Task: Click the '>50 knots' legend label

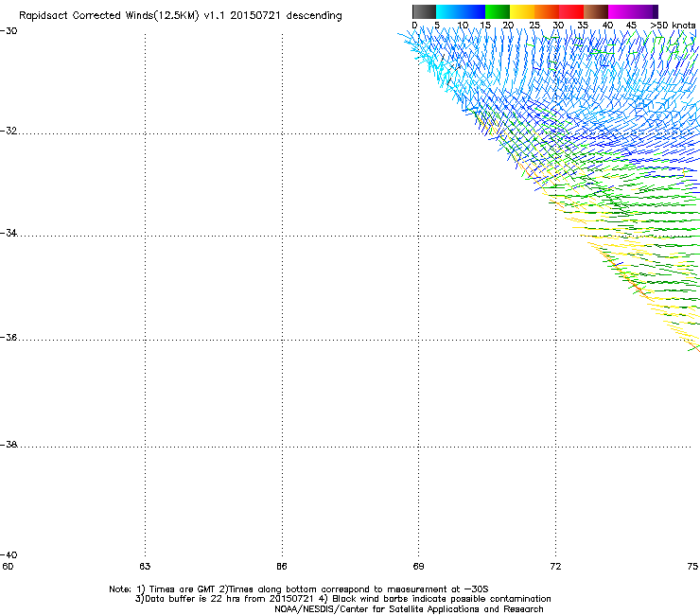Action: 673,26
